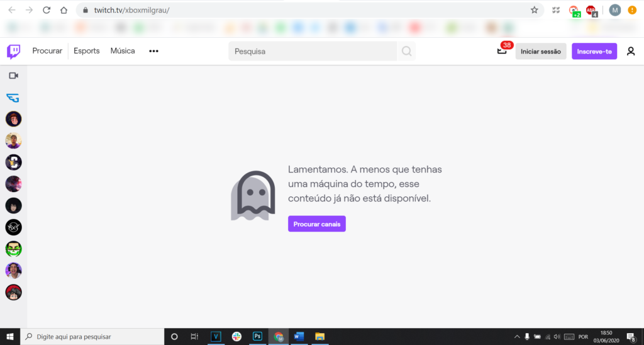Screen dimensions: 644x345
Task: Go to the Esports section
Action: 86,51
